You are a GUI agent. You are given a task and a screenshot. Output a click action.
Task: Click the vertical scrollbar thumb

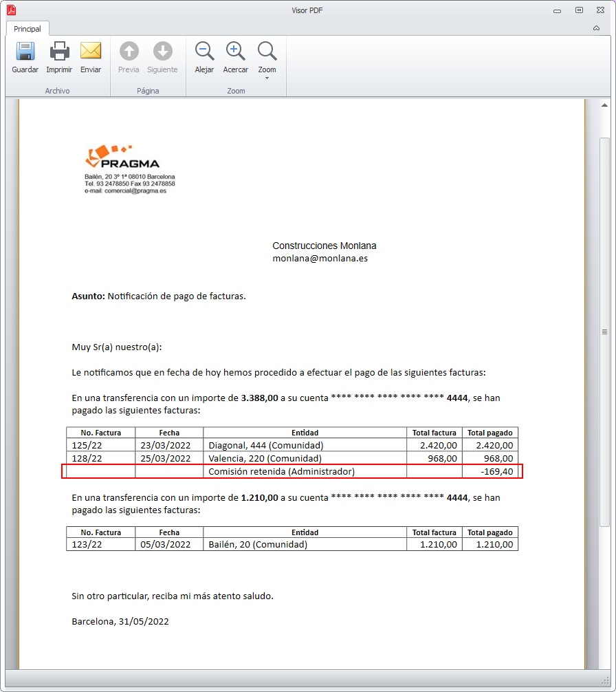pos(604,332)
